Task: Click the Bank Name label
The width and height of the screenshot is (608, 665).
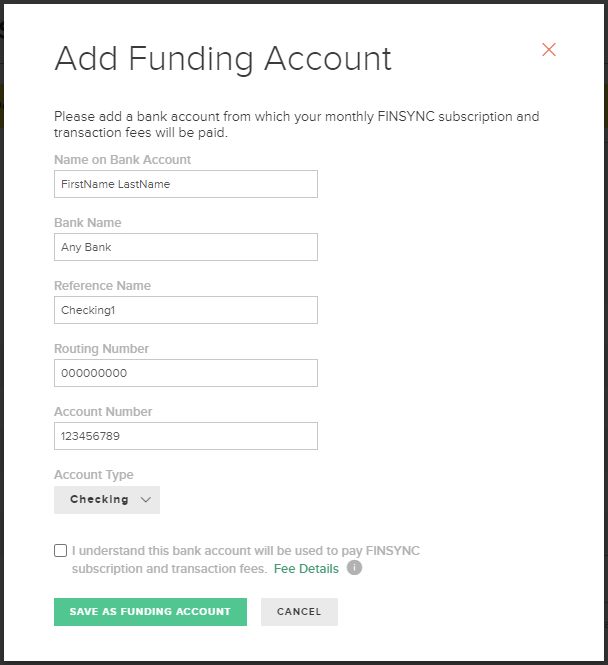Action: [x=87, y=223]
